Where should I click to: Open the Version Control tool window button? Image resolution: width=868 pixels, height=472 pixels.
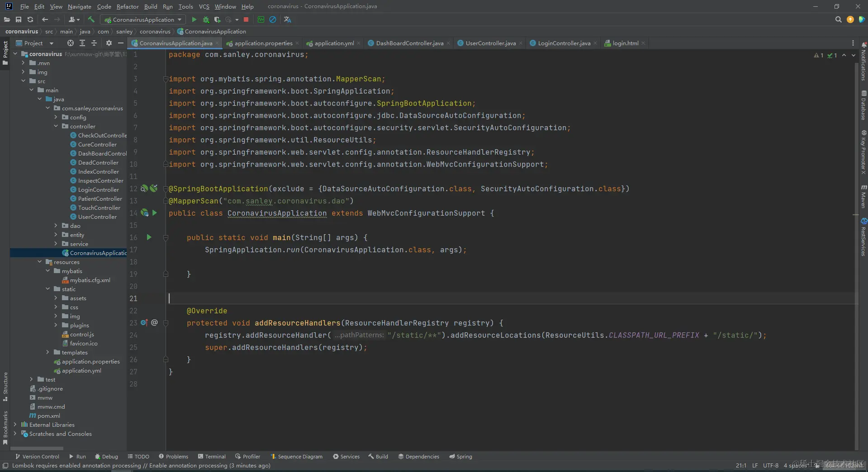37,457
